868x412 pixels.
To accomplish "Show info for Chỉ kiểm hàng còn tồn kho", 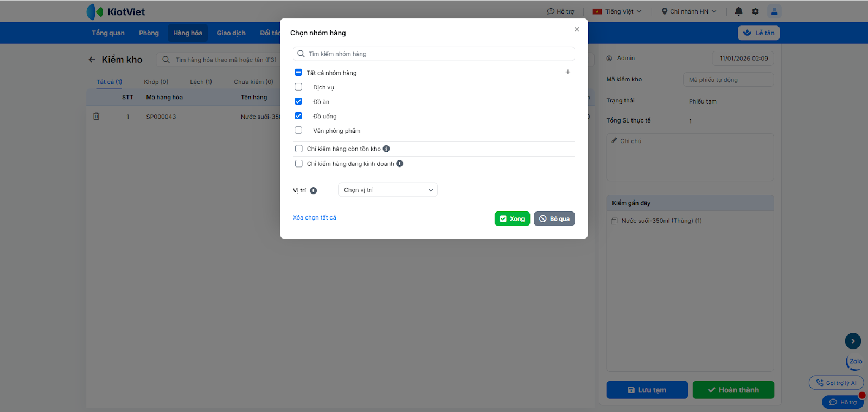I will tap(386, 149).
